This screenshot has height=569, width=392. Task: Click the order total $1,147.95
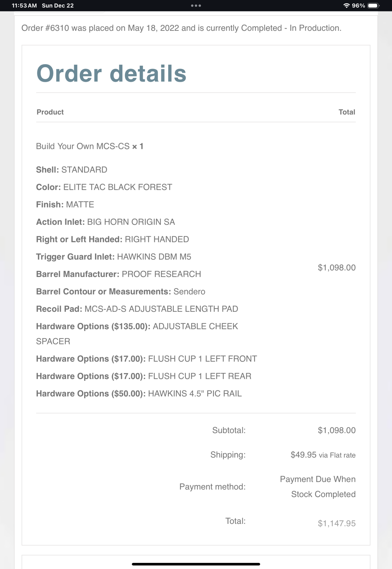pos(336,523)
